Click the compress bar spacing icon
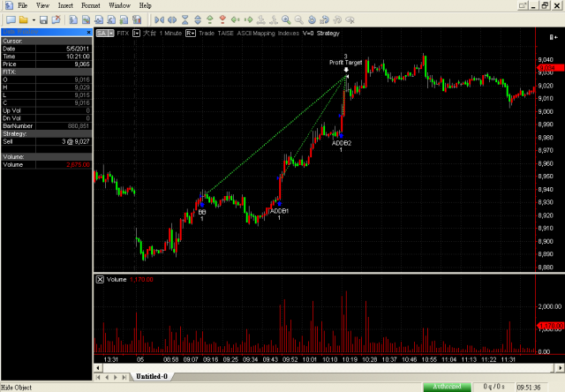Viewport: 565px width, 392px height. pyautogui.click(x=159, y=19)
